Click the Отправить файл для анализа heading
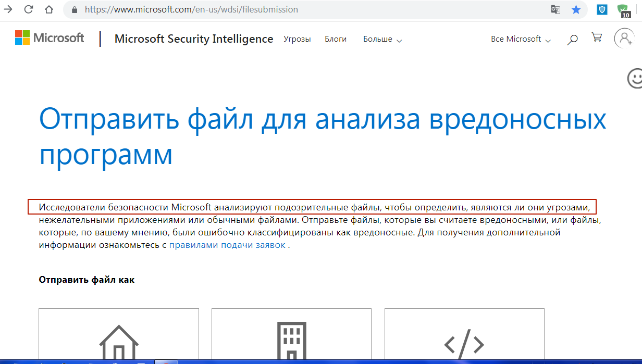 click(323, 136)
